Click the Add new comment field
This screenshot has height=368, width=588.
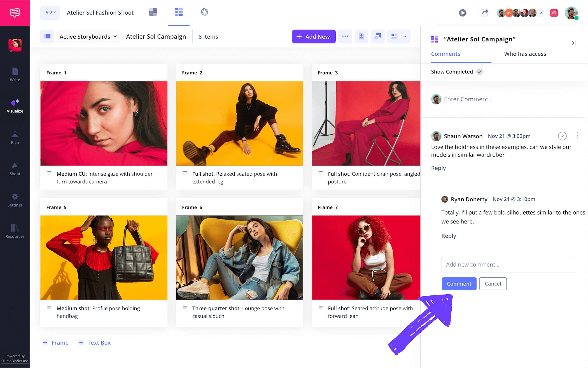click(508, 264)
